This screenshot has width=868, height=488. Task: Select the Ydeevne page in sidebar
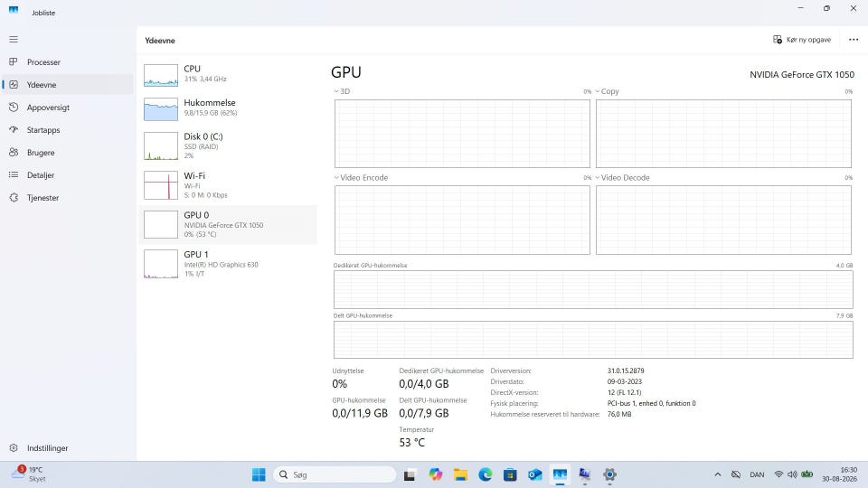(67, 85)
